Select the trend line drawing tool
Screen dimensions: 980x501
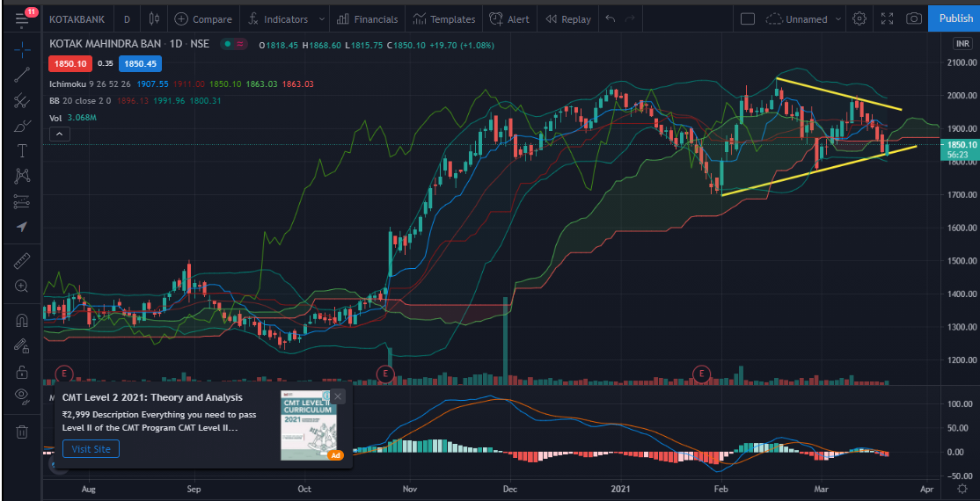click(22, 75)
